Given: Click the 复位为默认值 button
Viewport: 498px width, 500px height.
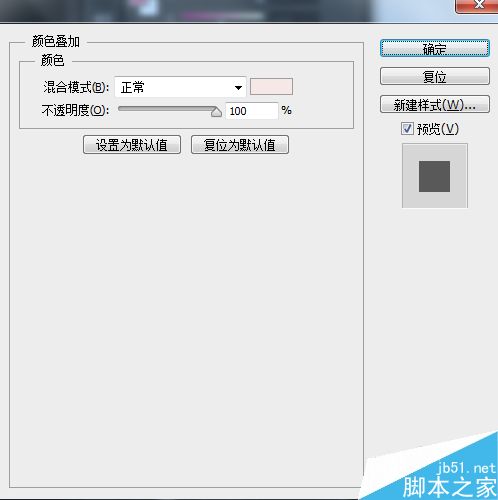Looking at the screenshot, I should (240, 145).
